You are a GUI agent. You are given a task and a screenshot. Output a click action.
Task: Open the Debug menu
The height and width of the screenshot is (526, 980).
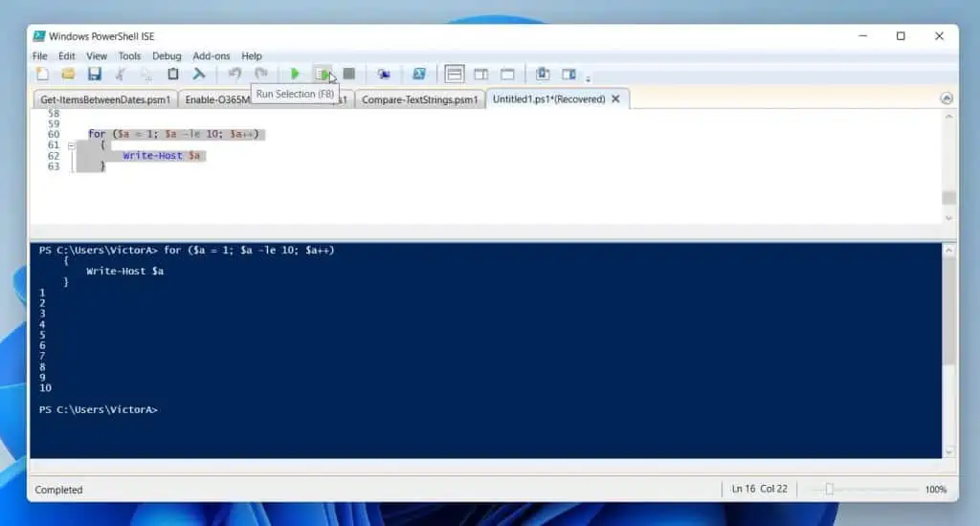click(167, 56)
